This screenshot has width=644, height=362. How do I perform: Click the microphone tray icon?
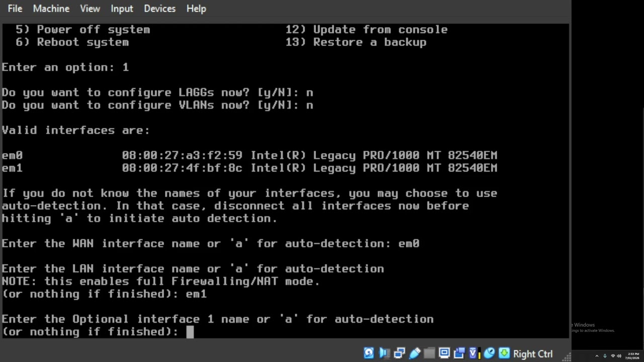pos(605,356)
